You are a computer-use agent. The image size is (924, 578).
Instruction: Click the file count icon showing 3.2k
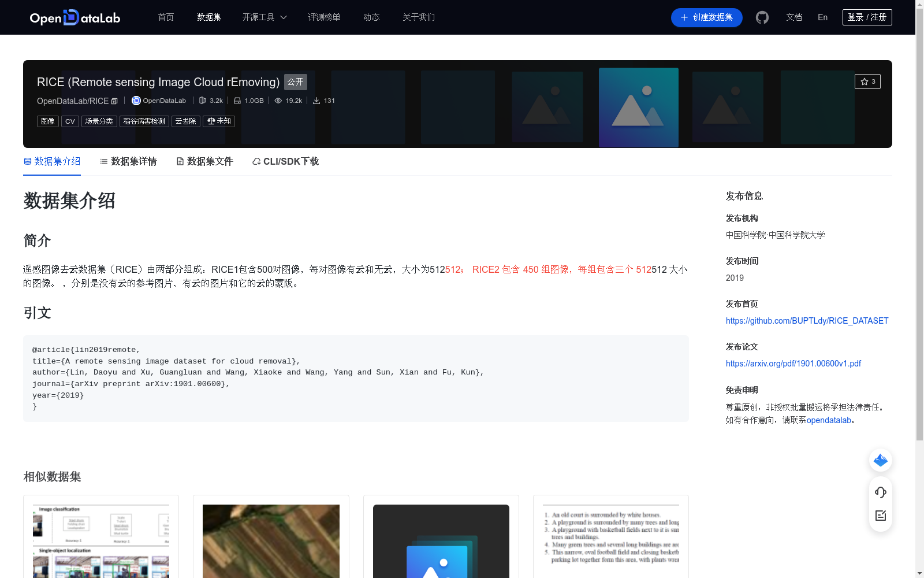[203, 101]
